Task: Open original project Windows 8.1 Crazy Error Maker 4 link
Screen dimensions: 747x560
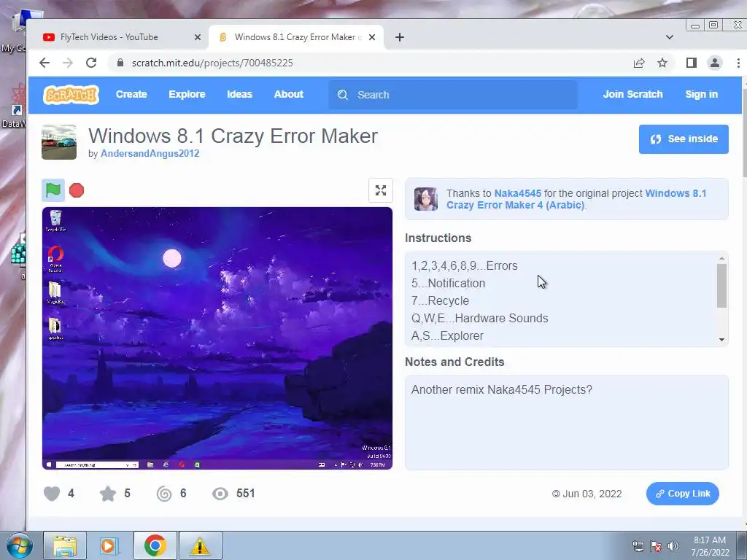Action: (x=576, y=199)
